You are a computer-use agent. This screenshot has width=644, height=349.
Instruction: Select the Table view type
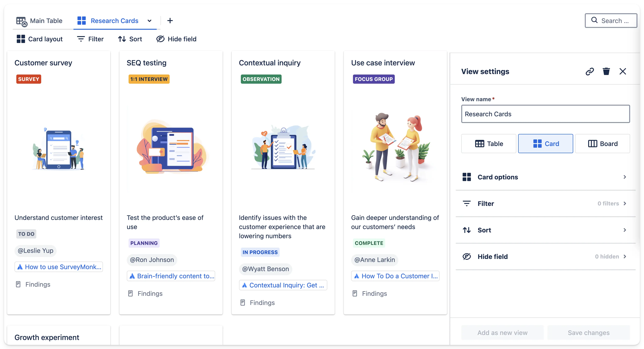click(x=489, y=144)
